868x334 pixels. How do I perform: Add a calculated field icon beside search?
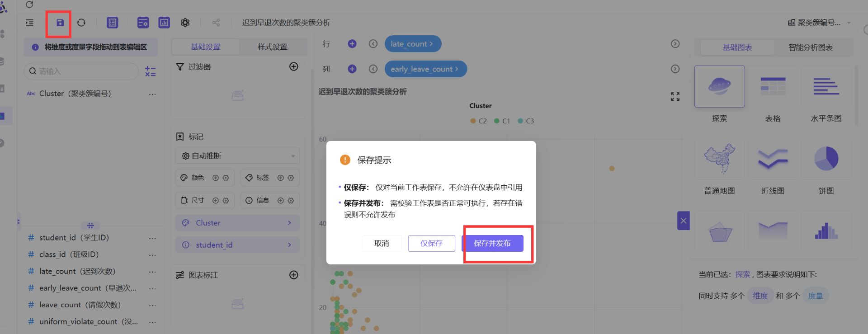[151, 71]
